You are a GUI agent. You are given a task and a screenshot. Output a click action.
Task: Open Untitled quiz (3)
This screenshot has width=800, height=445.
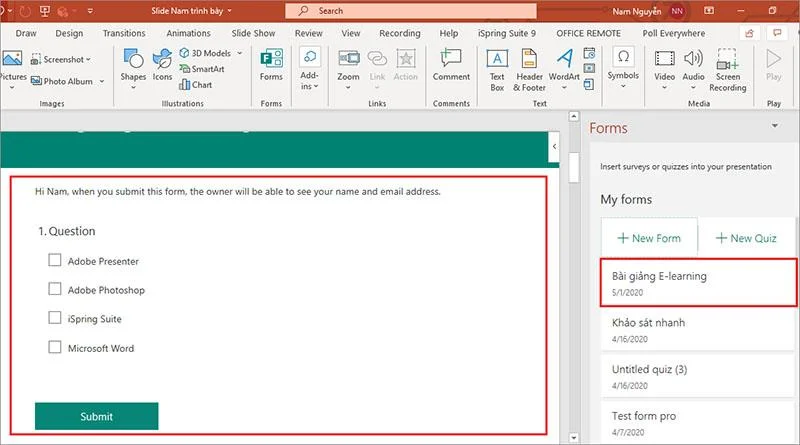tap(698, 376)
